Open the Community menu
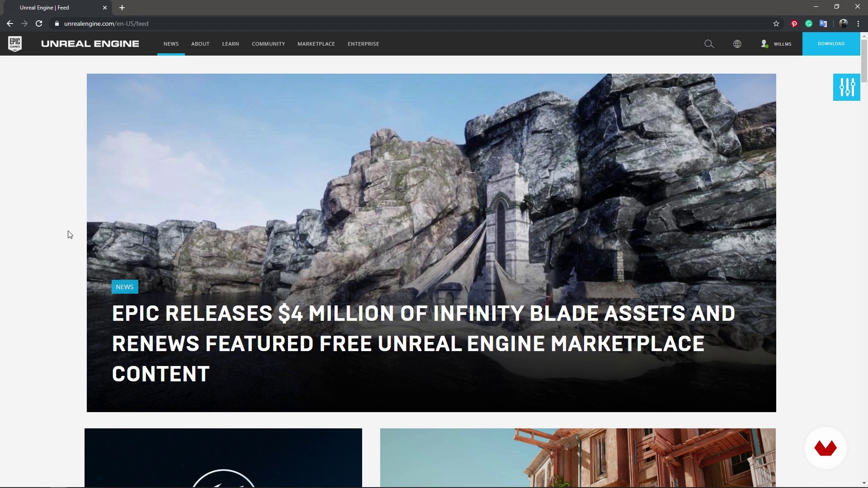Screen dimensions: 868x488 tap(269, 44)
